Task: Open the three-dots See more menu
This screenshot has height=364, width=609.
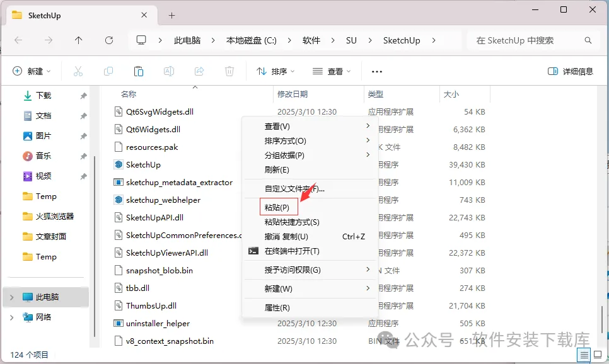Action: click(377, 71)
